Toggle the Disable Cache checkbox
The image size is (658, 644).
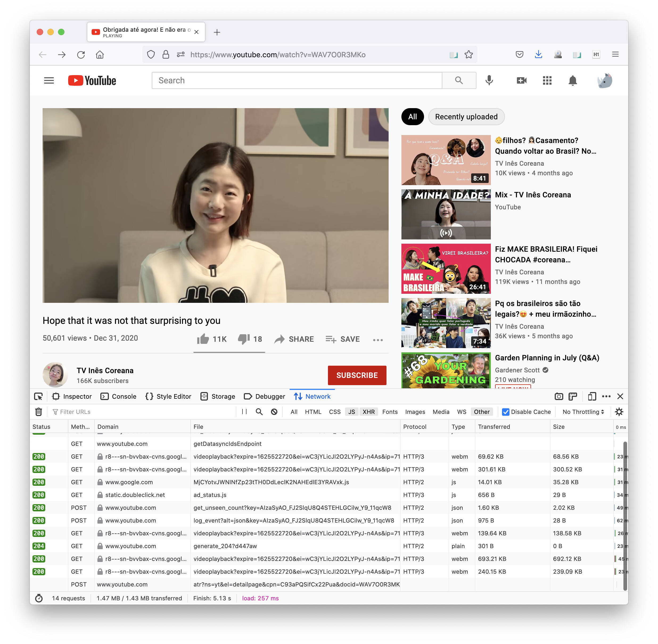(x=505, y=412)
